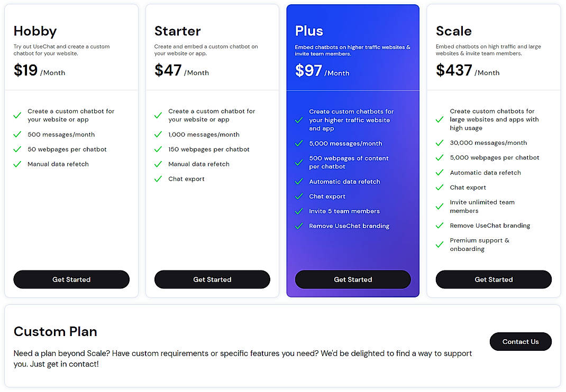
Task: Click the checkmark beside Premium support & onboarding
Action: (x=440, y=245)
